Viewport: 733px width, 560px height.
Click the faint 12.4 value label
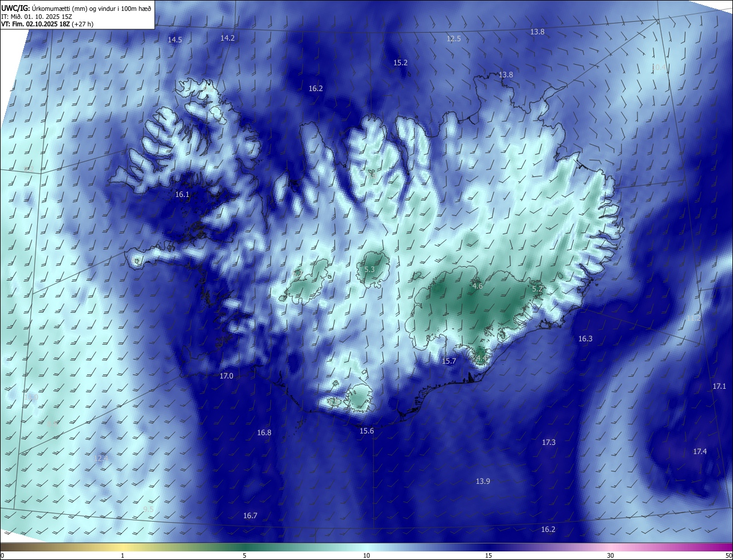[101, 458]
